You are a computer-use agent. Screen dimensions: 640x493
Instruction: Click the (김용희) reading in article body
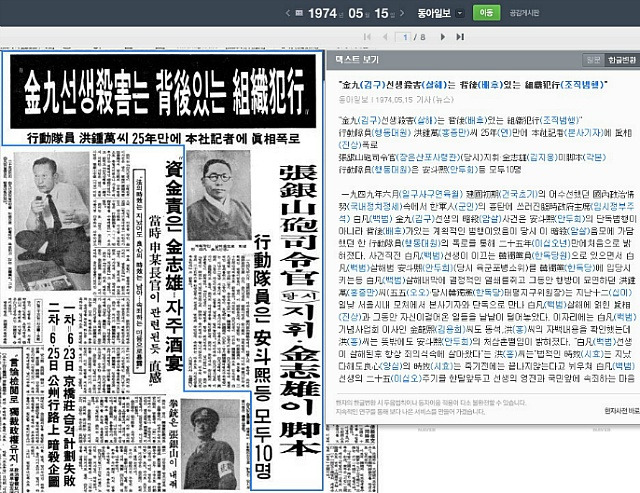[x=450, y=329]
